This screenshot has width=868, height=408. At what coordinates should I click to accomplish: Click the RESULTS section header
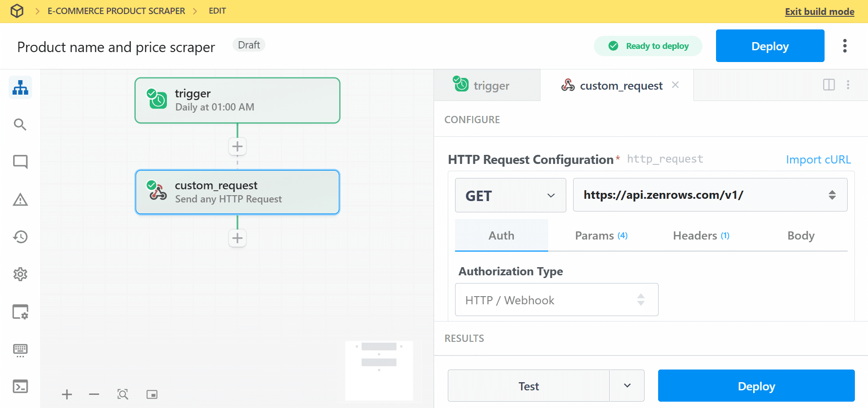[464, 338]
